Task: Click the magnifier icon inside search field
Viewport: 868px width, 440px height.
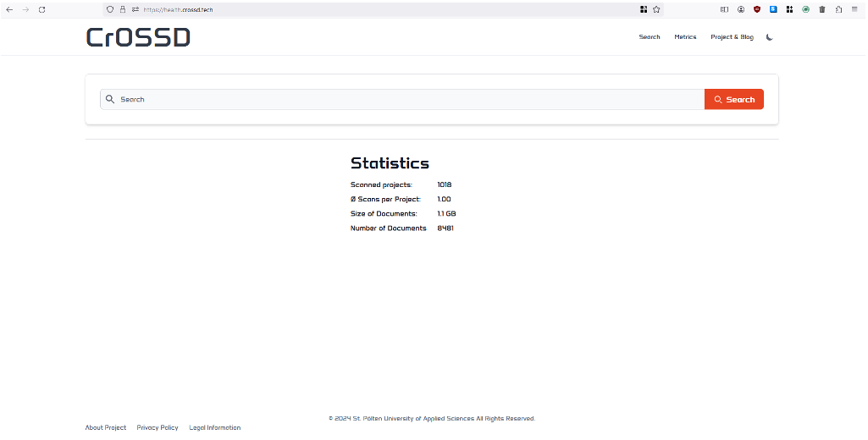Action: click(110, 99)
